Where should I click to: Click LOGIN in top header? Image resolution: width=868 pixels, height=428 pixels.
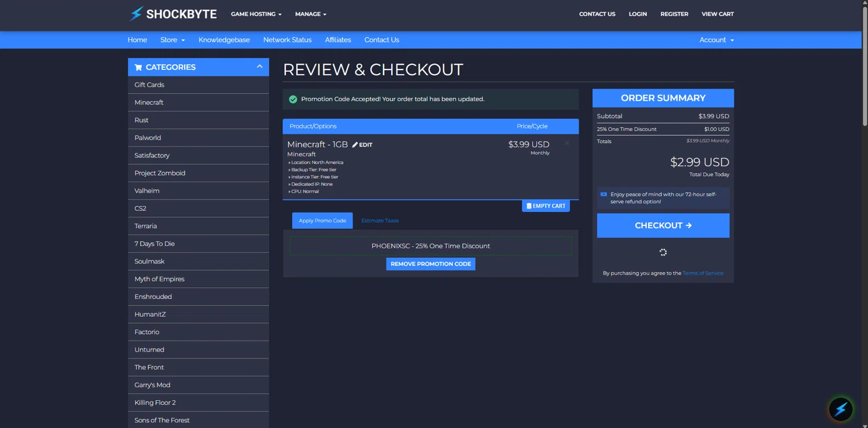click(x=638, y=14)
